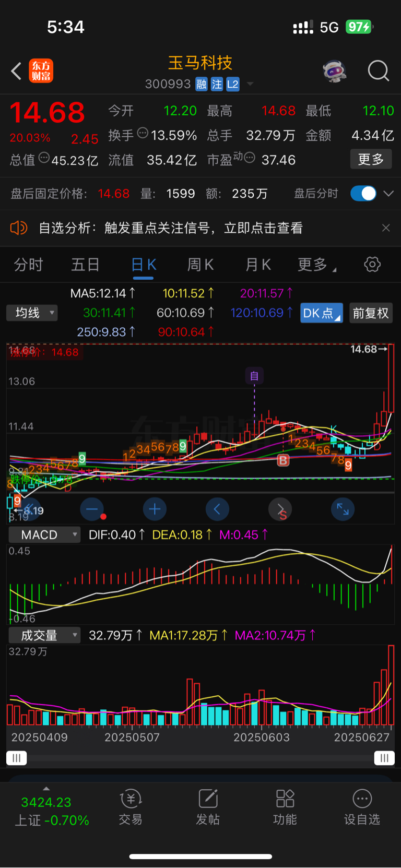Open the 前复权 adjustment selector
Screen dimensions: 401x868
click(x=371, y=313)
